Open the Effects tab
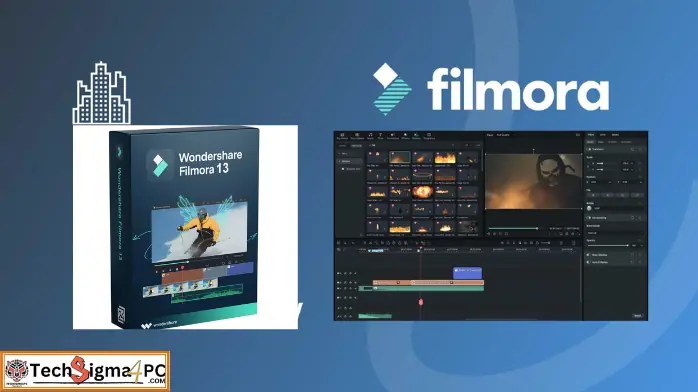The height and width of the screenshot is (392, 698). click(x=405, y=136)
